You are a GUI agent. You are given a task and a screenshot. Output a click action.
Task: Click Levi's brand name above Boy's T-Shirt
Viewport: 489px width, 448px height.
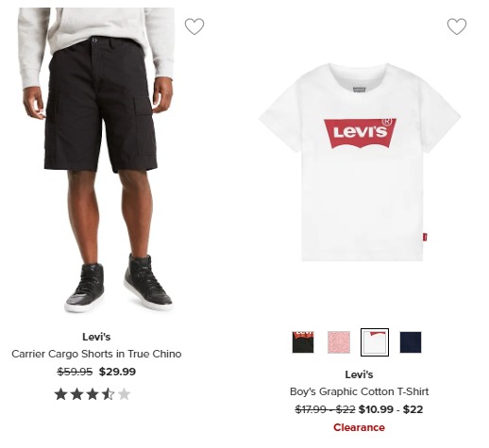(x=359, y=374)
